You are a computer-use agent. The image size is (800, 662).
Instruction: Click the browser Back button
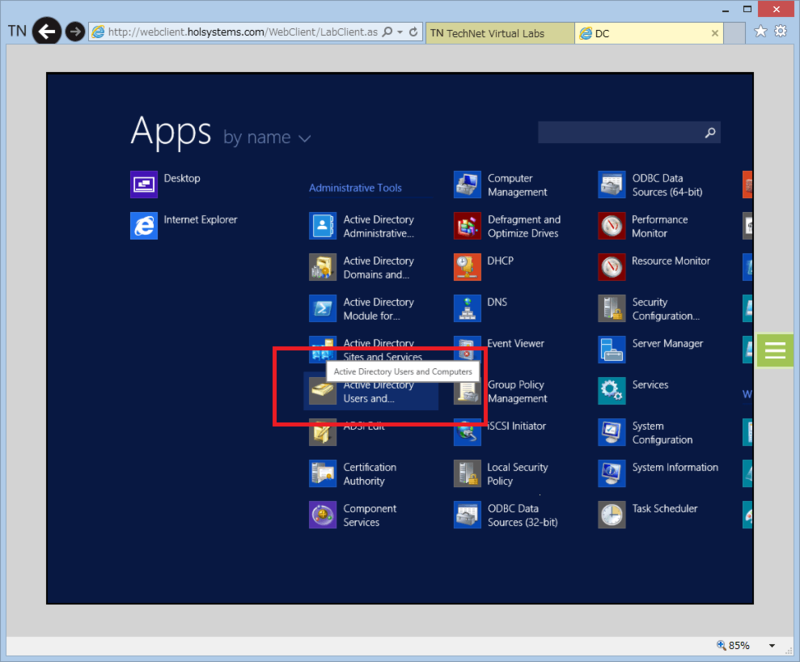coord(47,32)
